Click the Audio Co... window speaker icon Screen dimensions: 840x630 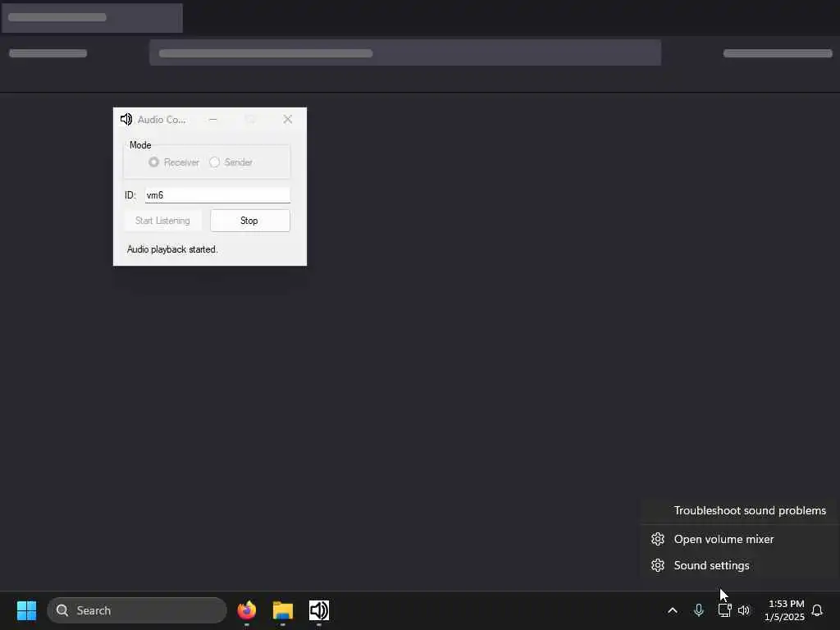(x=126, y=119)
